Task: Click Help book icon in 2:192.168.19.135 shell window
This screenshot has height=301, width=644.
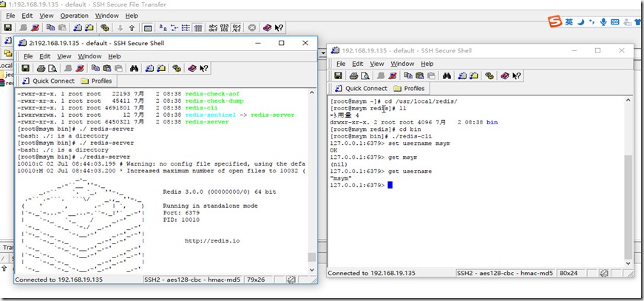Action: click(191, 68)
